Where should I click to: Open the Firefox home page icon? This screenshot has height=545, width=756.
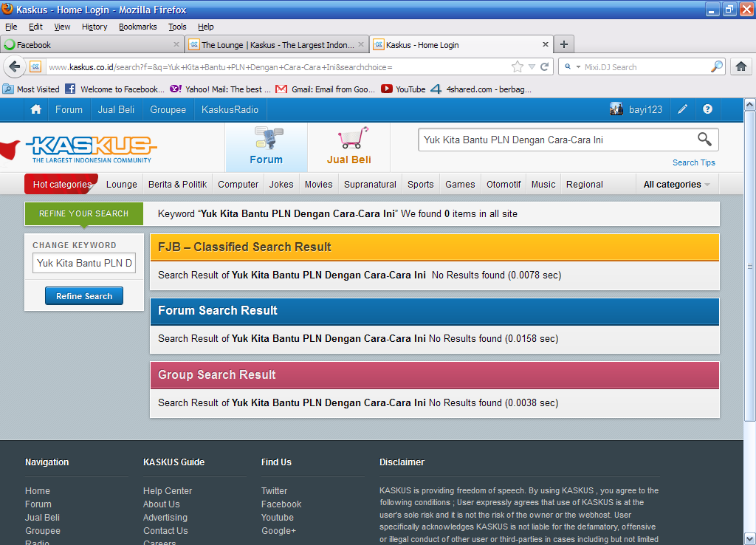coord(741,66)
